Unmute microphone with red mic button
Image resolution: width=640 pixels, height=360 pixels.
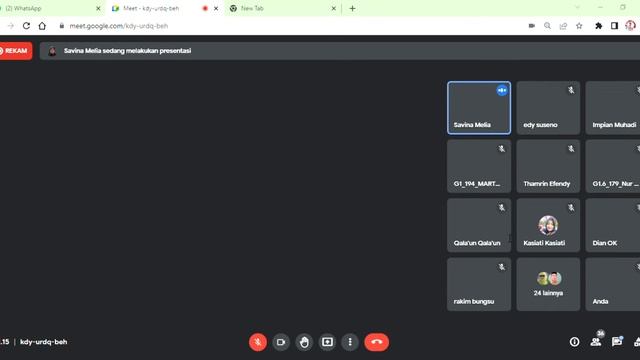pyautogui.click(x=258, y=342)
